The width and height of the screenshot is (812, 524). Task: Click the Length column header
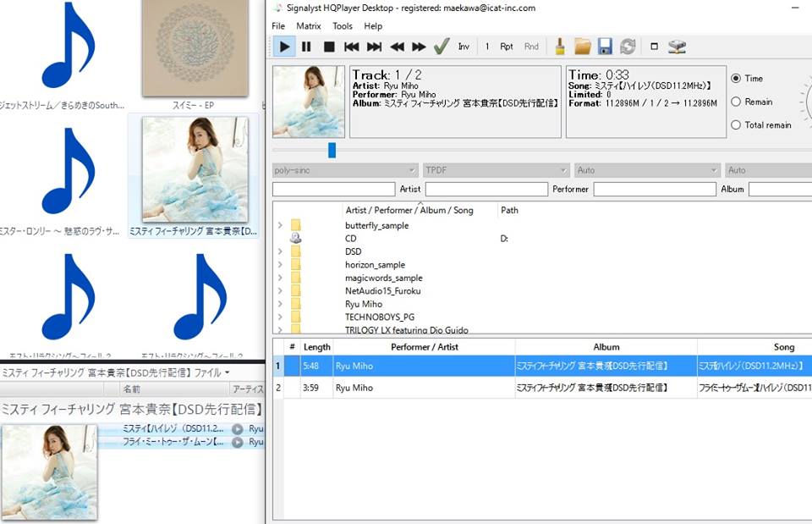click(316, 347)
